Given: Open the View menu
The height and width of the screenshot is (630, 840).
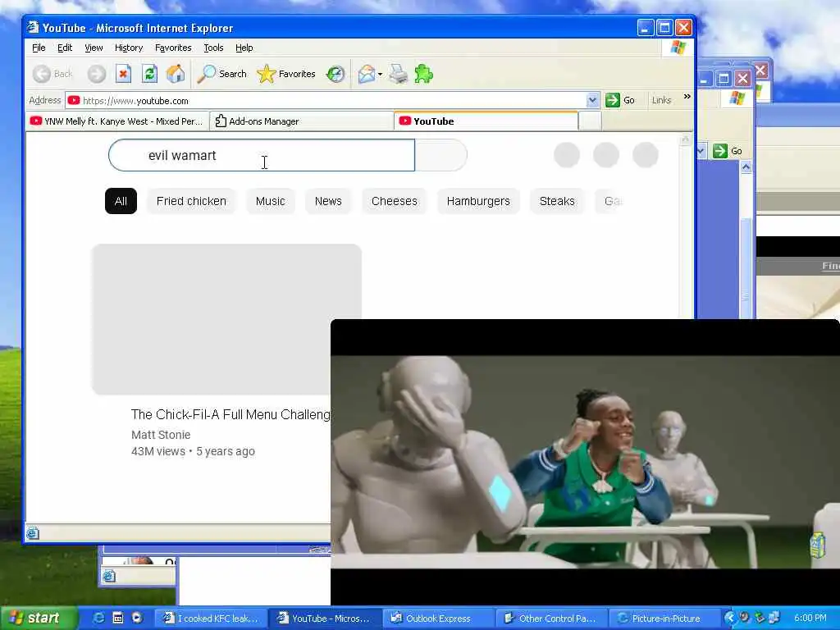Looking at the screenshot, I should 94,48.
